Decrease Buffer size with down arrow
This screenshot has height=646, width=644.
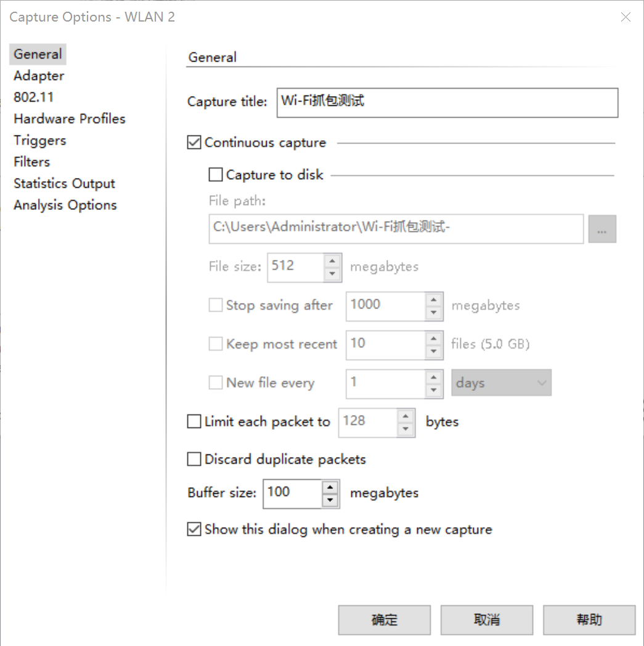[x=330, y=501]
